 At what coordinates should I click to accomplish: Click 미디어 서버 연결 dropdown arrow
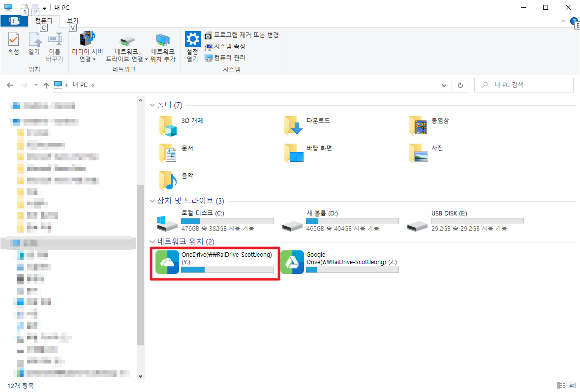(x=94, y=60)
